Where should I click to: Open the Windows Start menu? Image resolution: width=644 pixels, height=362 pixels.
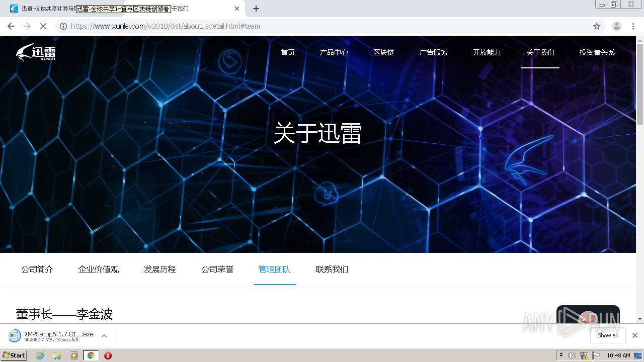click(14, 355)
